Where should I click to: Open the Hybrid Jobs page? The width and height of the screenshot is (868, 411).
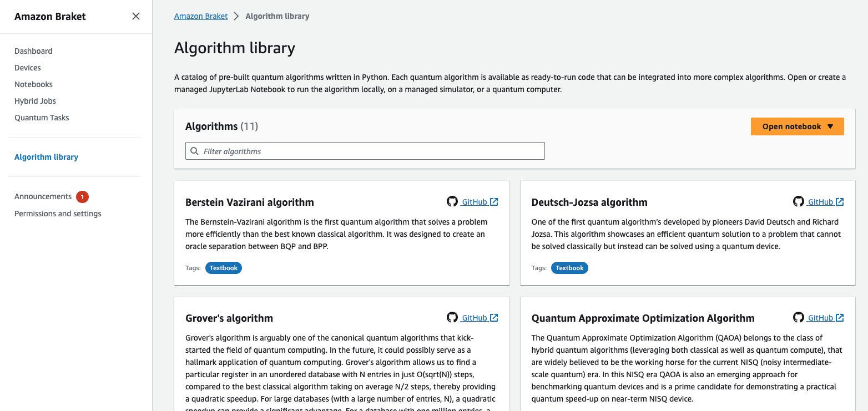click(35, 101)
